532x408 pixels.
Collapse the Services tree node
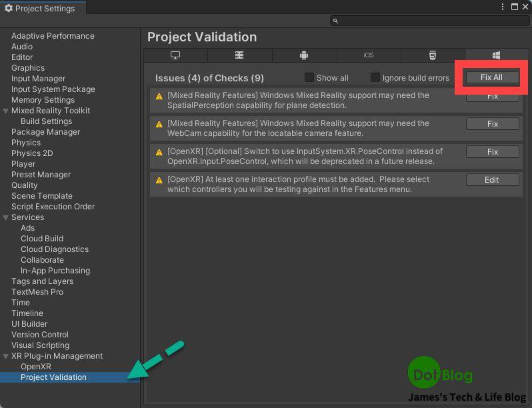[x=6, y=217]
